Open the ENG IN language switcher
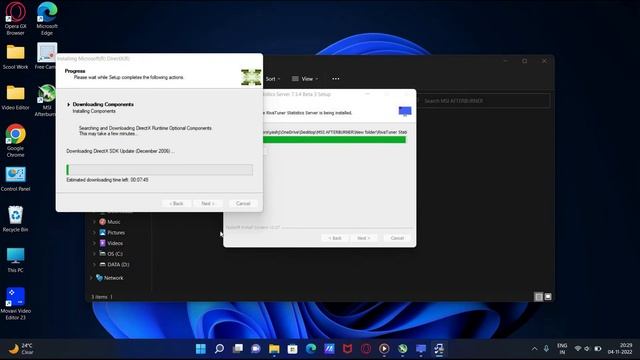 [x=562, y=349]
